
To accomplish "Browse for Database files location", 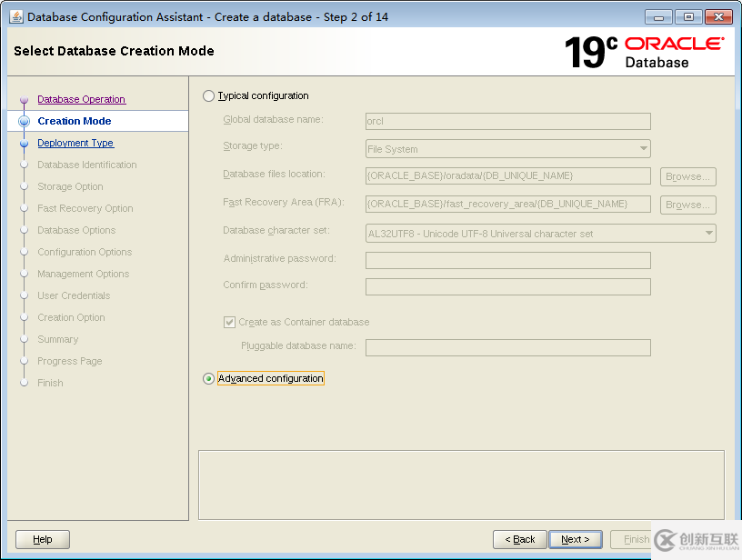I will tap(688, 176).
